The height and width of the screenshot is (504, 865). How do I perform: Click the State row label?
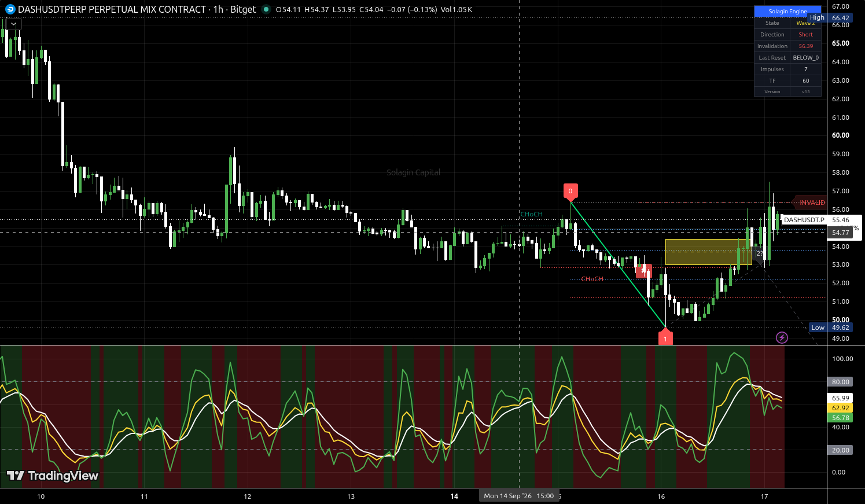pos(772,23)
